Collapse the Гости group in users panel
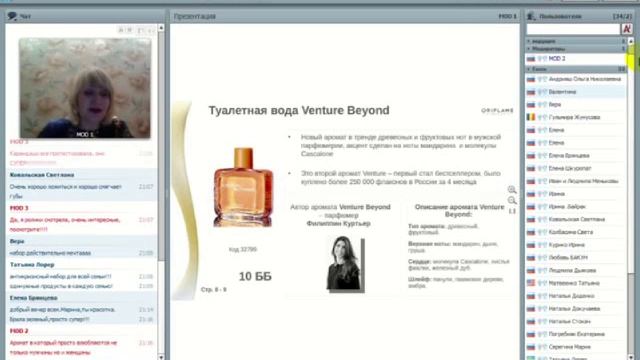This screenshot has width=640, height=360. (x=529, y=69)
